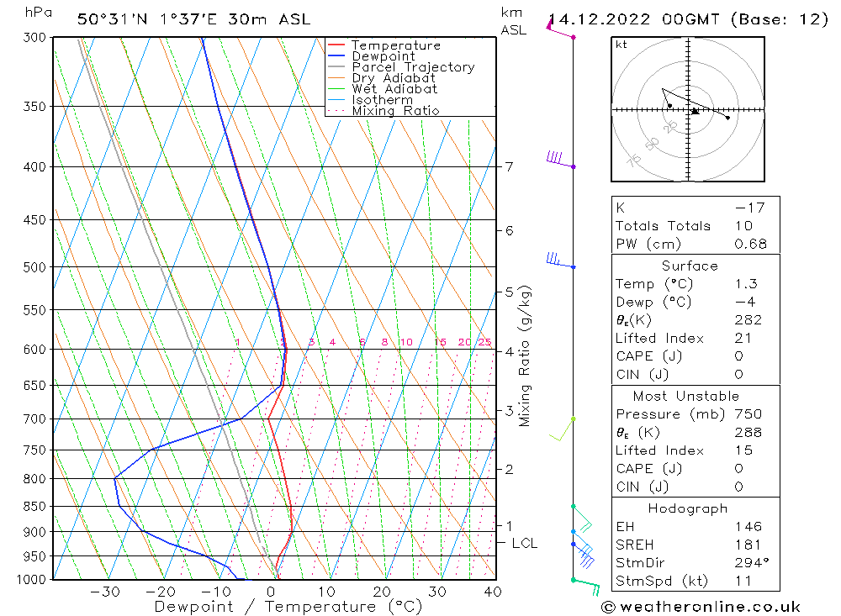Click the green wind barb at 1000 hPa
The image size is (841, 616).
pos(585,586)
